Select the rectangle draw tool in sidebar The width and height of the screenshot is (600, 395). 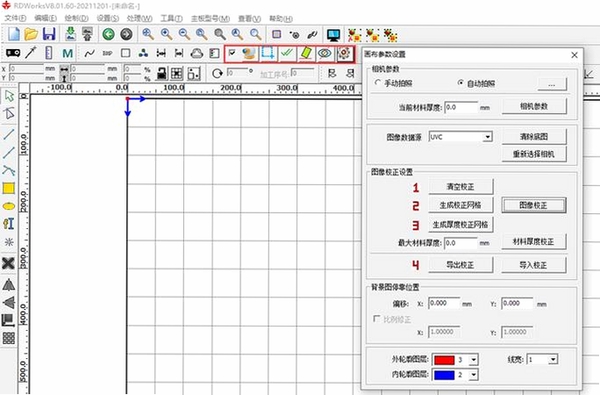pos(9,188)
